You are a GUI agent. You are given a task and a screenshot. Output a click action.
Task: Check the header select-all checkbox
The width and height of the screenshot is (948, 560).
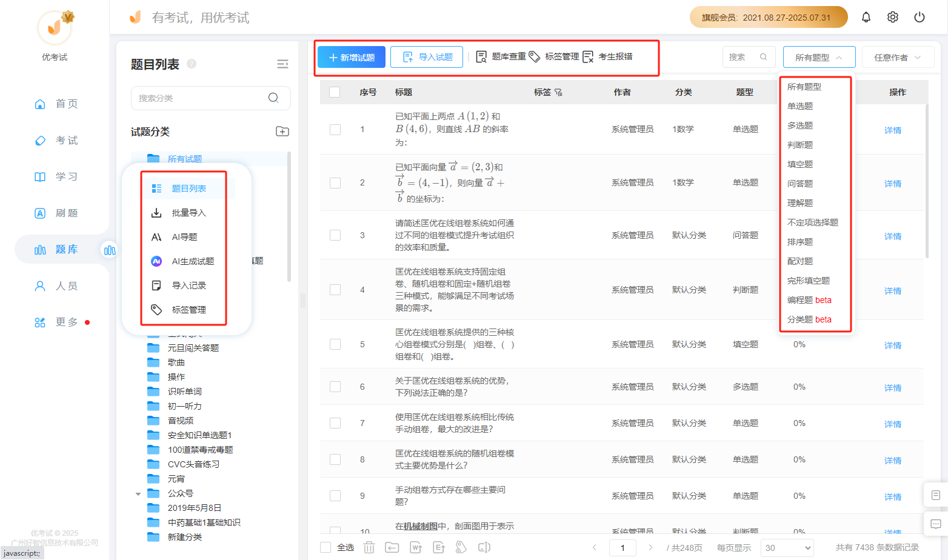[335, 92]
